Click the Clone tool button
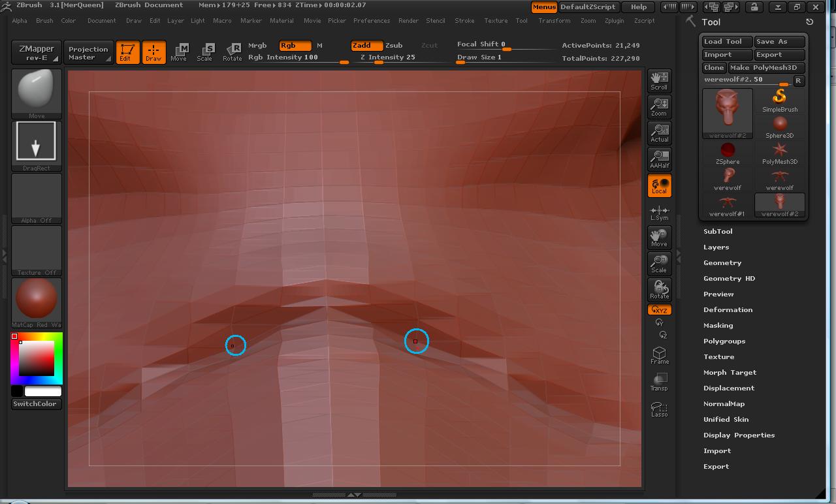 pos(714,67)
